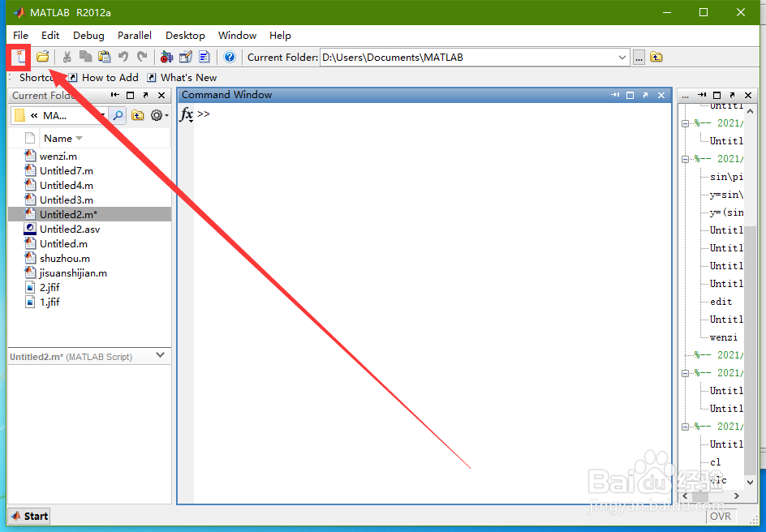This screenshot has height=532, width=766.
Task: Select the y=(sin entry in Command History
Action: (726, 212)
